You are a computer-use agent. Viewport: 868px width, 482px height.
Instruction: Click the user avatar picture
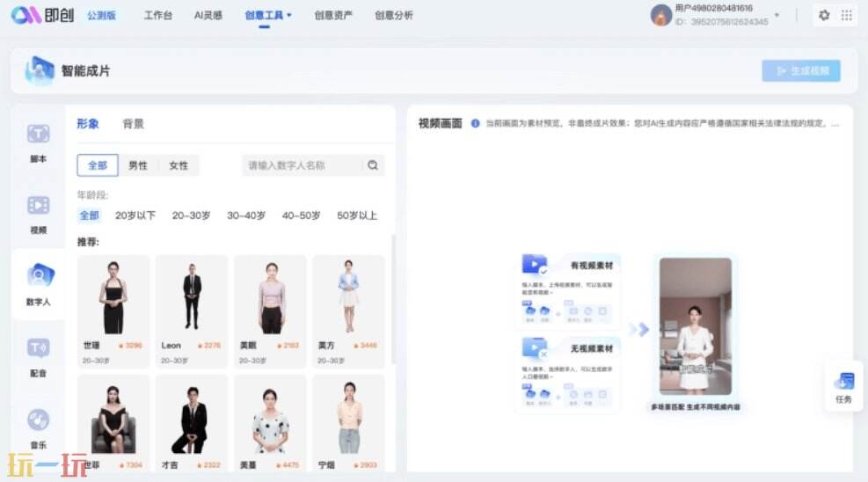(661, 15)
